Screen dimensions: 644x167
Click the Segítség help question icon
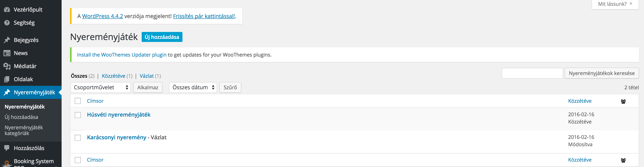(x=7, y=23)
